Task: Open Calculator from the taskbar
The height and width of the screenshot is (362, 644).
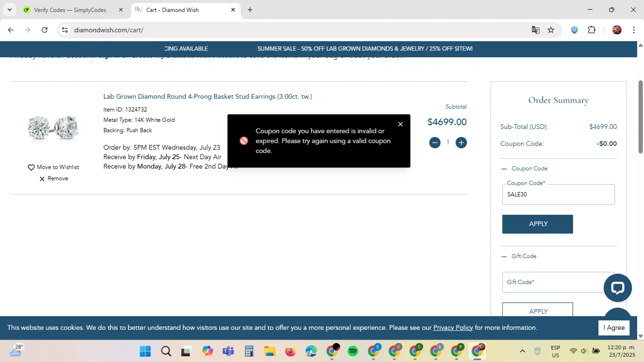Action: tap(249, 351)
